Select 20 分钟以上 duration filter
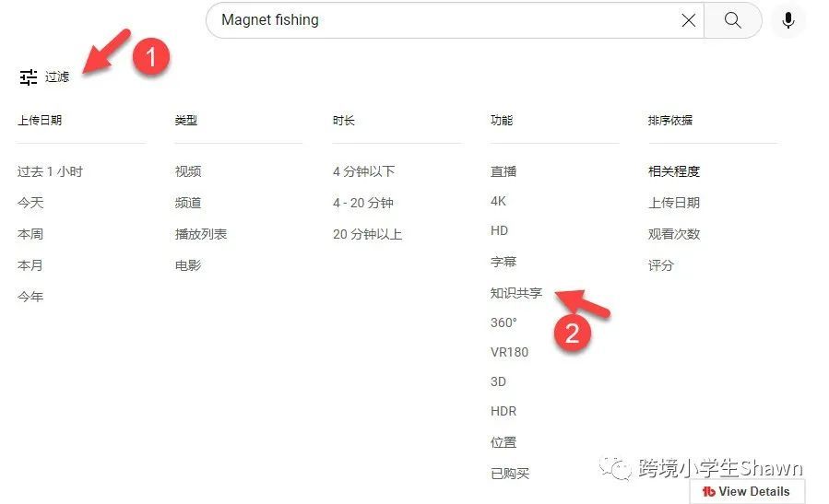Image resolution: width=829 pixels, height=504 pixels. 367,234
